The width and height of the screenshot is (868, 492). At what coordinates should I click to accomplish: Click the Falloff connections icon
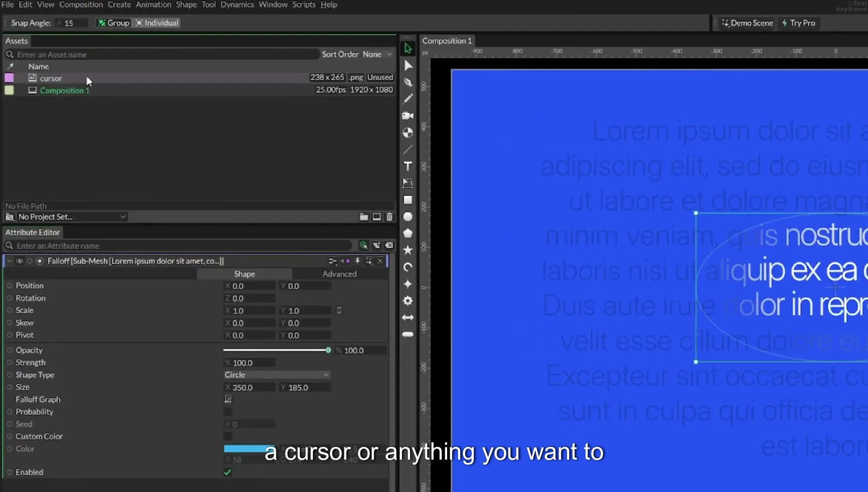(332, 261)
